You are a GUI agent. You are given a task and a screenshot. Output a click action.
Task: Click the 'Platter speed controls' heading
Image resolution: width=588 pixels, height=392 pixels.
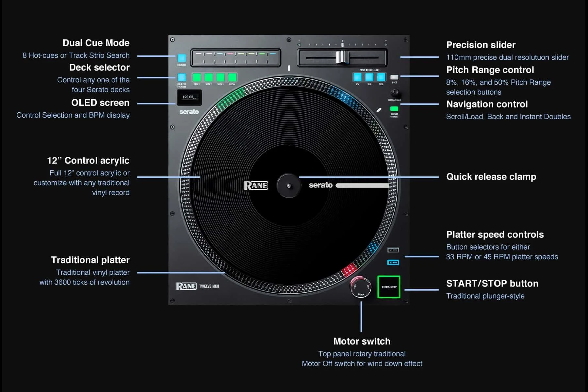[x=495, y=235]
